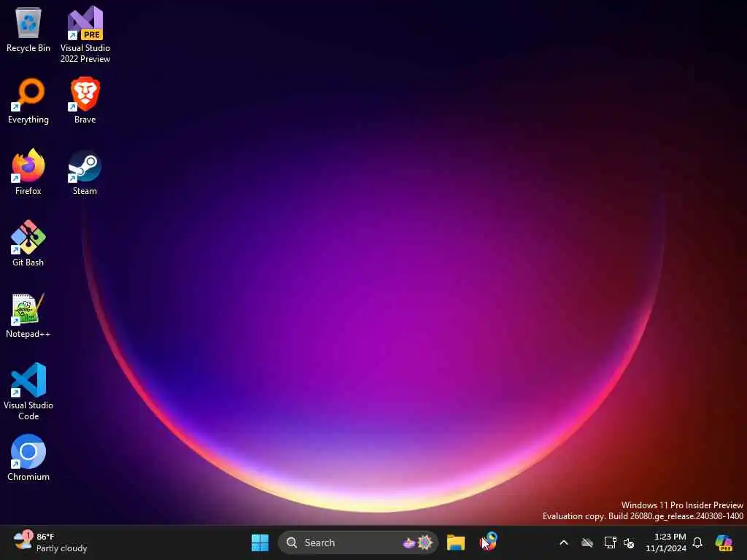The height and width of the screenshot is (560, 747).
Task: Select the Chromium desktop shortcut
Action: [28, 458]
